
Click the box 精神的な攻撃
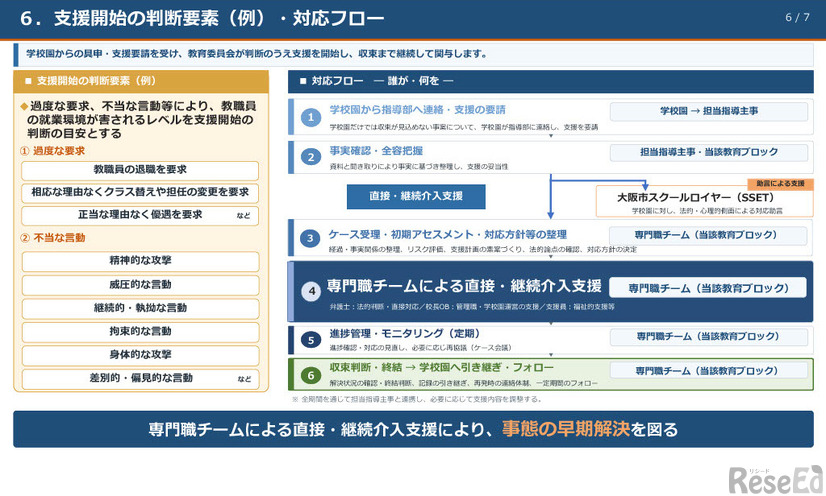click(140, 261)
